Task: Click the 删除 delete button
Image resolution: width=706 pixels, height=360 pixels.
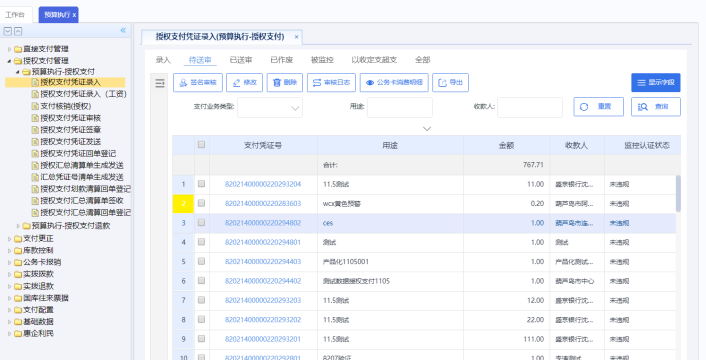Action: click(x=285, y=83)
